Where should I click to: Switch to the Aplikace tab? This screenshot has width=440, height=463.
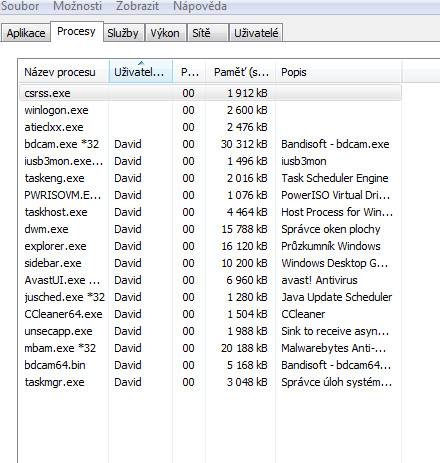click(x=26, y=33)
